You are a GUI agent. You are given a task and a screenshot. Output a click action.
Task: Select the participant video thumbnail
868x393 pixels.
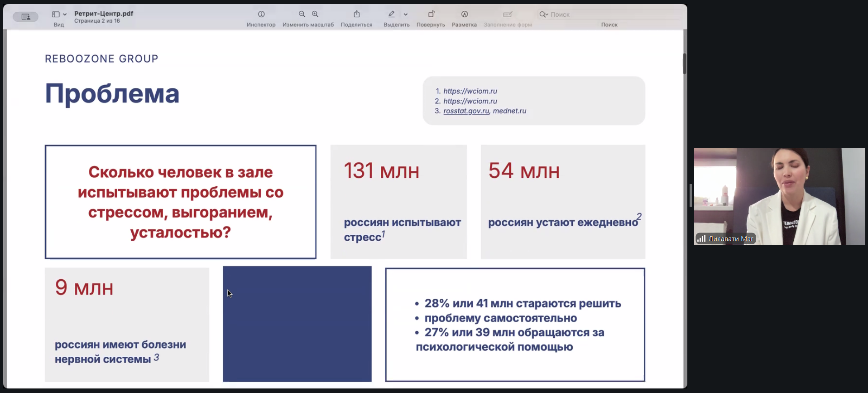tap(779, 196)
